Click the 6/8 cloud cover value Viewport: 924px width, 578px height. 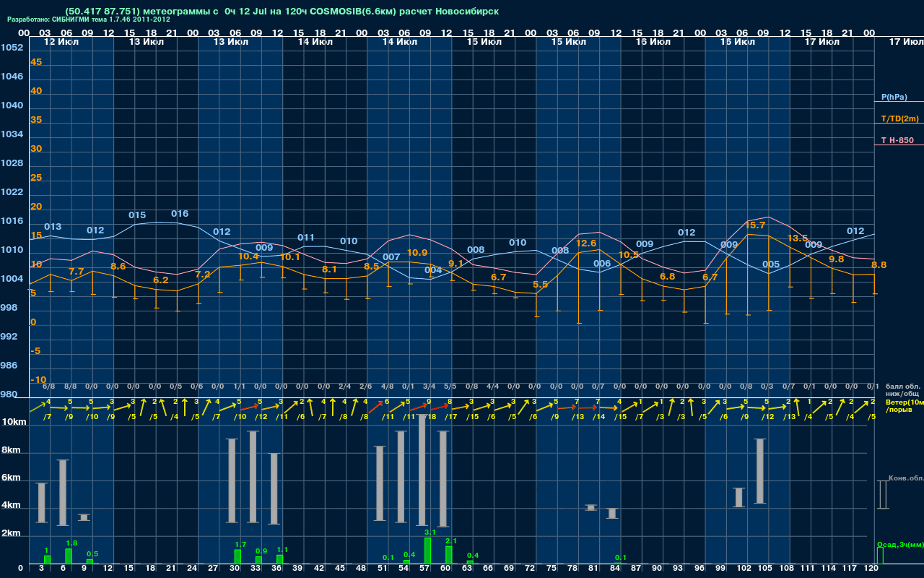point(49,387)
